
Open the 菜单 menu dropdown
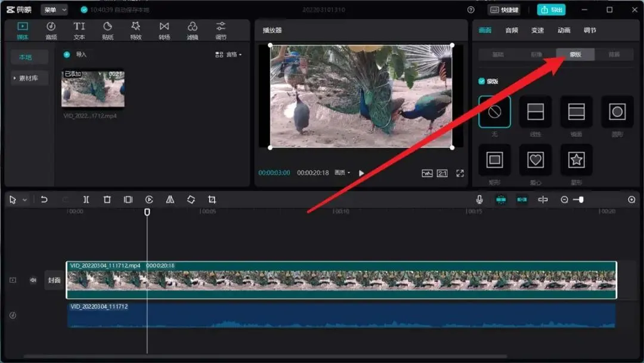54,10
